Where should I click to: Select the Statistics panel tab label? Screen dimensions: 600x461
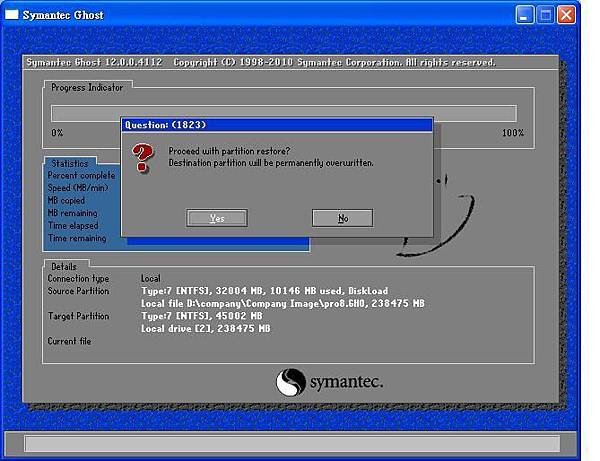(70, 163)
